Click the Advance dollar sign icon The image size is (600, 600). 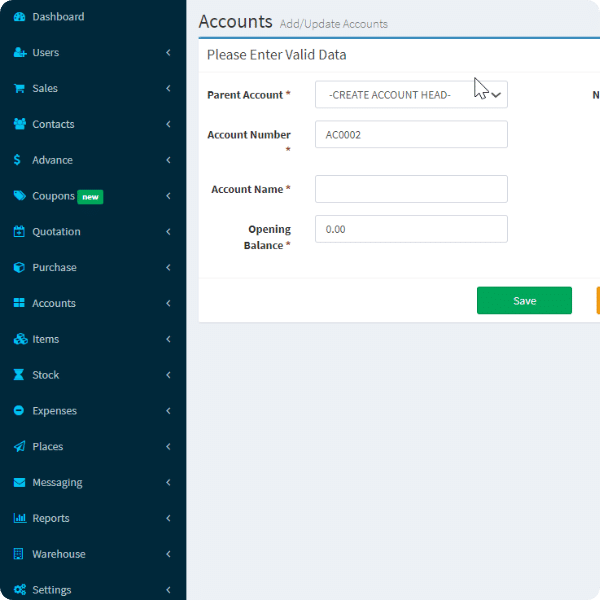tap(19, 160)
